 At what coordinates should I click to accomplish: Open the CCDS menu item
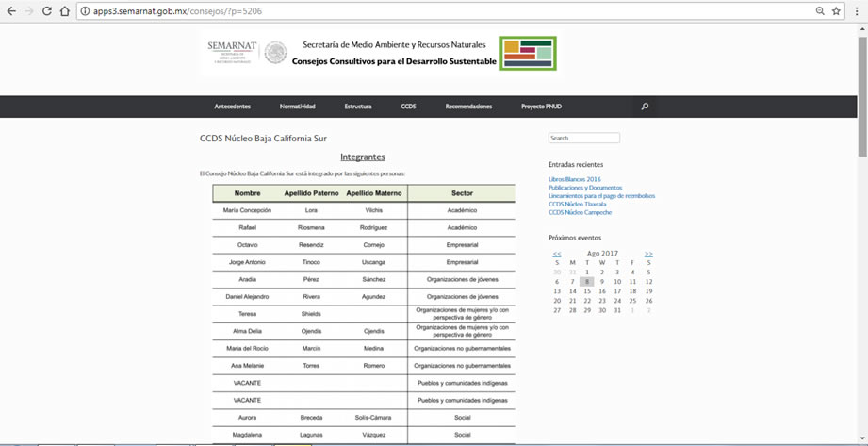pyautogui.click(x=408, y=107)
